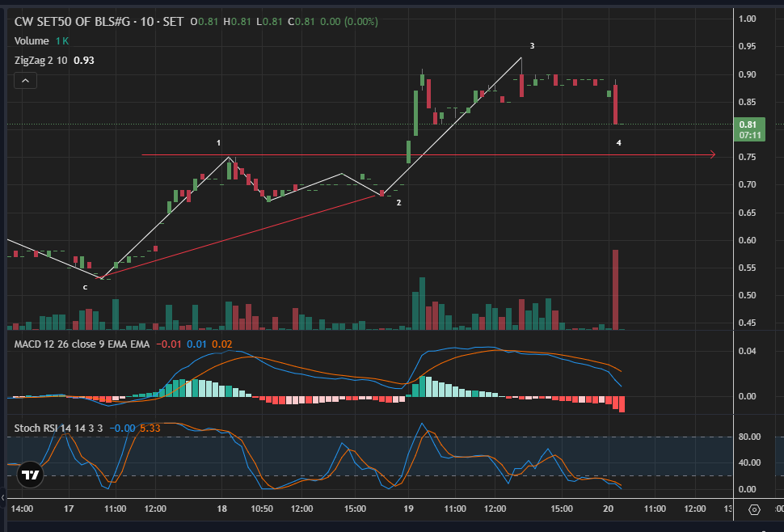
Task: Click the wave label 2 near the low
Action: pyautogui.click(x=398, y=202)
